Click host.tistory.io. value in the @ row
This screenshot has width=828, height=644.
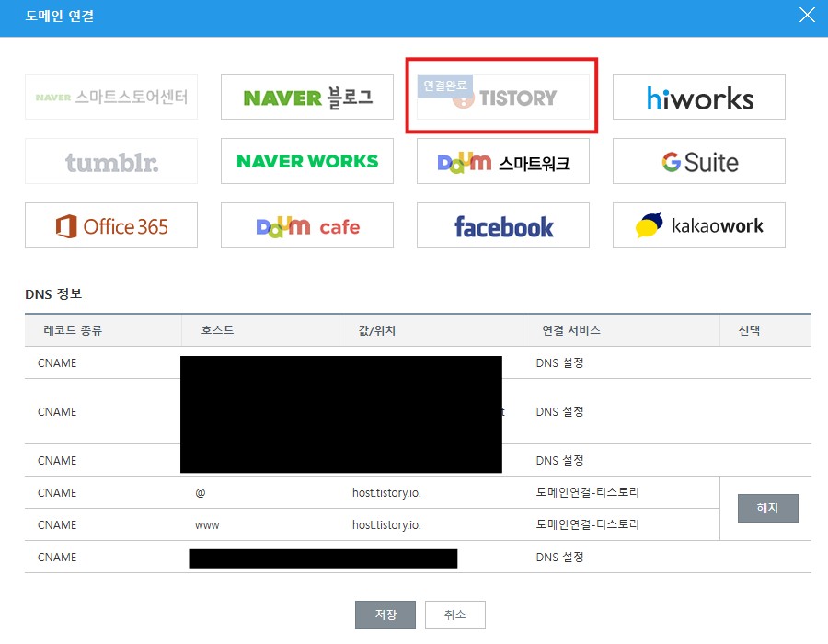click(386, 492)
